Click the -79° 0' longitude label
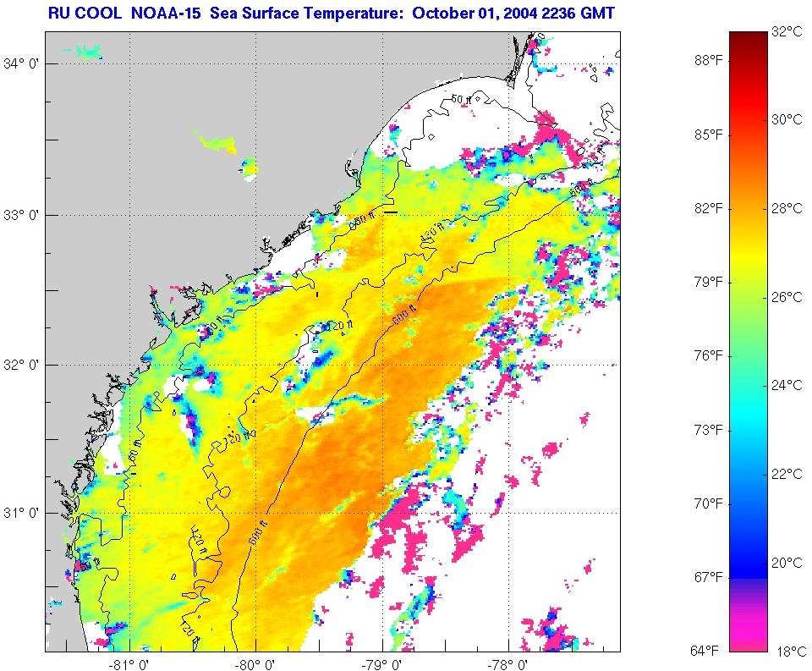Image resolution: width=812 pixels, height=671 pixels. click(382, 663)
